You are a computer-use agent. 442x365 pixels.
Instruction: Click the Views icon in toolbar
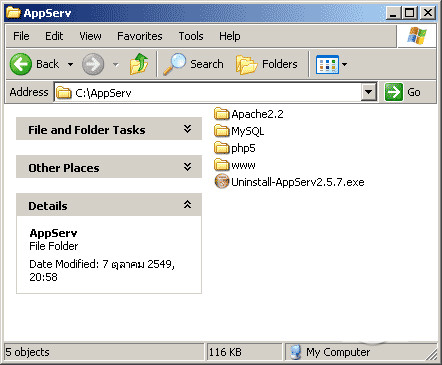point(327,64)
